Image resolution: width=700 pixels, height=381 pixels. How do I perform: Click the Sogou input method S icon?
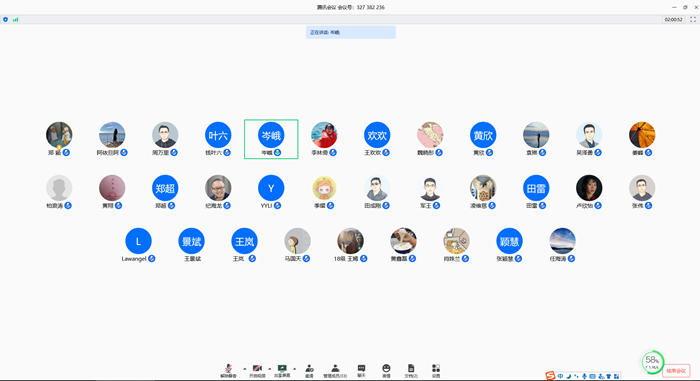550,376
